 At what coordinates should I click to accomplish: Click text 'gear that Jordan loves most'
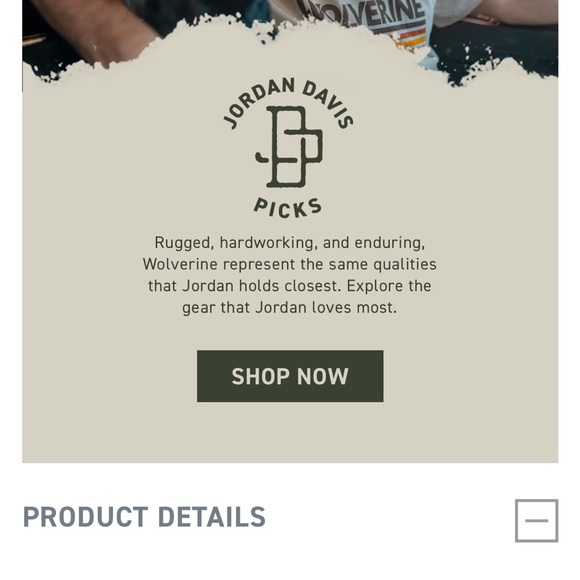[x=289, y=308]
